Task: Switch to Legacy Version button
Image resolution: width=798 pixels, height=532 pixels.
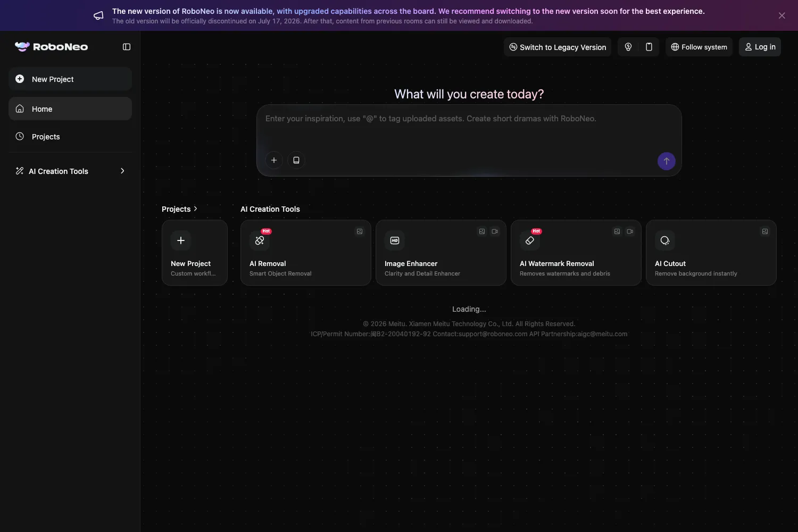Action: (x=558, y=47)
